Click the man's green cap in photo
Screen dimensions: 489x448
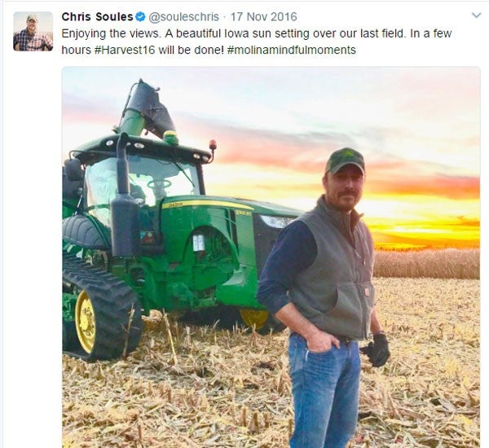click(344, 160)
